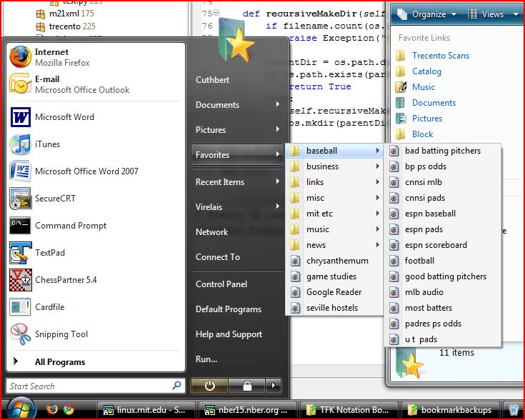
Task: Open the Organize dropdown in Explorer
Action: pyautogui.click(x=426, y=14)
